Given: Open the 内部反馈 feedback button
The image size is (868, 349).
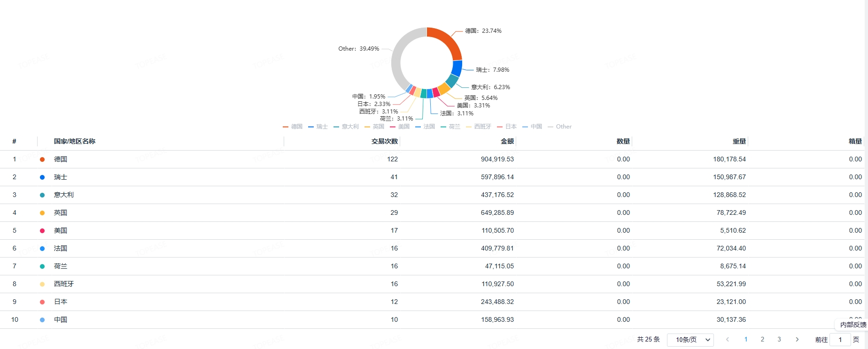Looking at the screenshot, I should pyautogui.click(x=852, y=325).
